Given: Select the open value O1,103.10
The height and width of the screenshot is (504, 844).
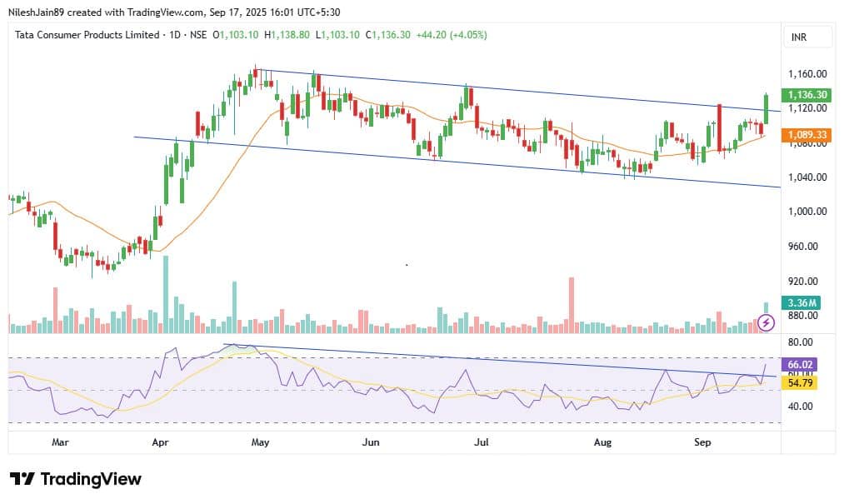Looking at the screenshot, I should click(x=235, y=35).
